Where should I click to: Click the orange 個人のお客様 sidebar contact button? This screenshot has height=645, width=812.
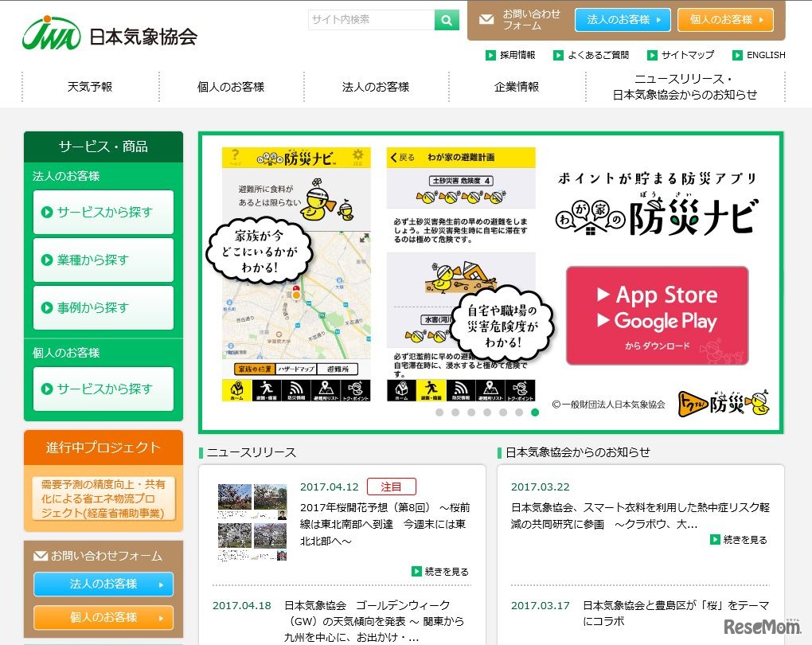pyautogui.click(x=103, y=617)
